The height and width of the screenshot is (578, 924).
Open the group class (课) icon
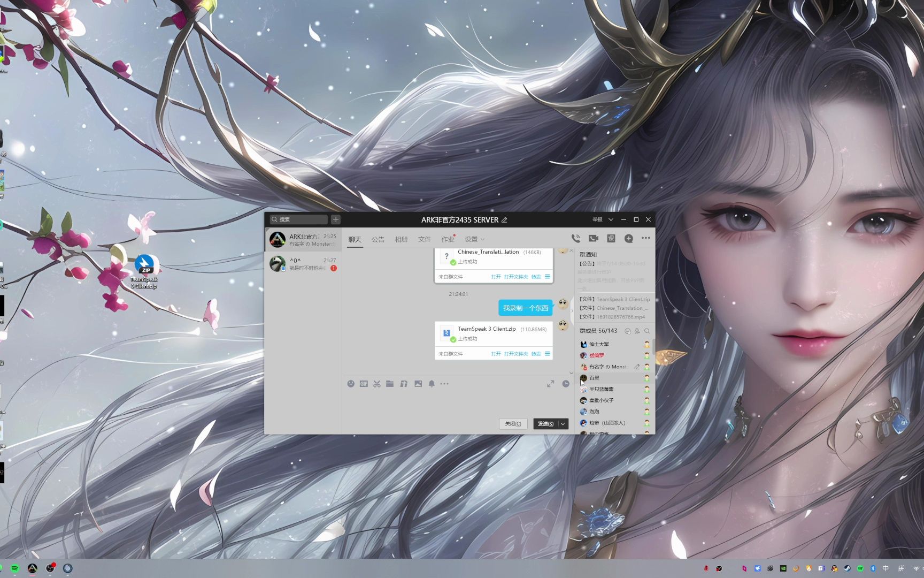(611, 238)
